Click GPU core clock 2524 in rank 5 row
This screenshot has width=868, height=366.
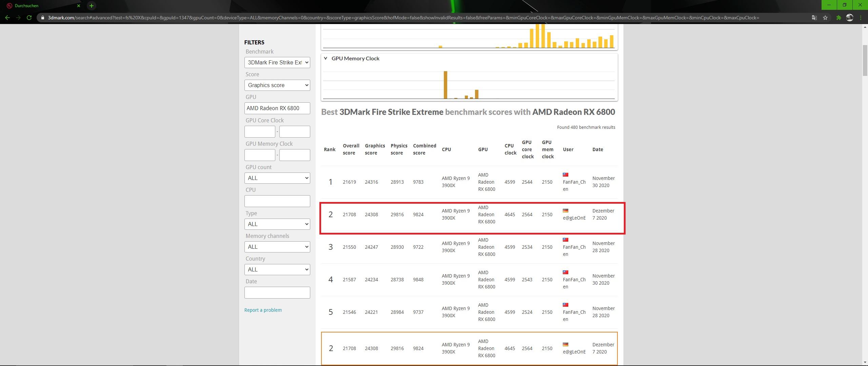pos(527,312)
